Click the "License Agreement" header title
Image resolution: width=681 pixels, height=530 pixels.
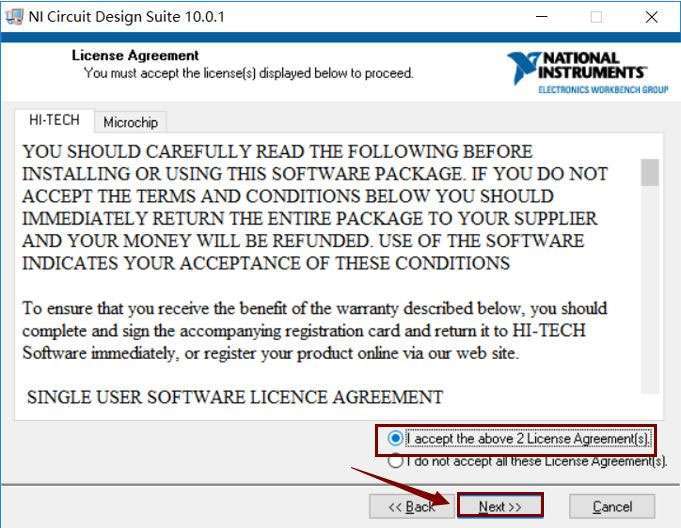(x=136, y=55)
